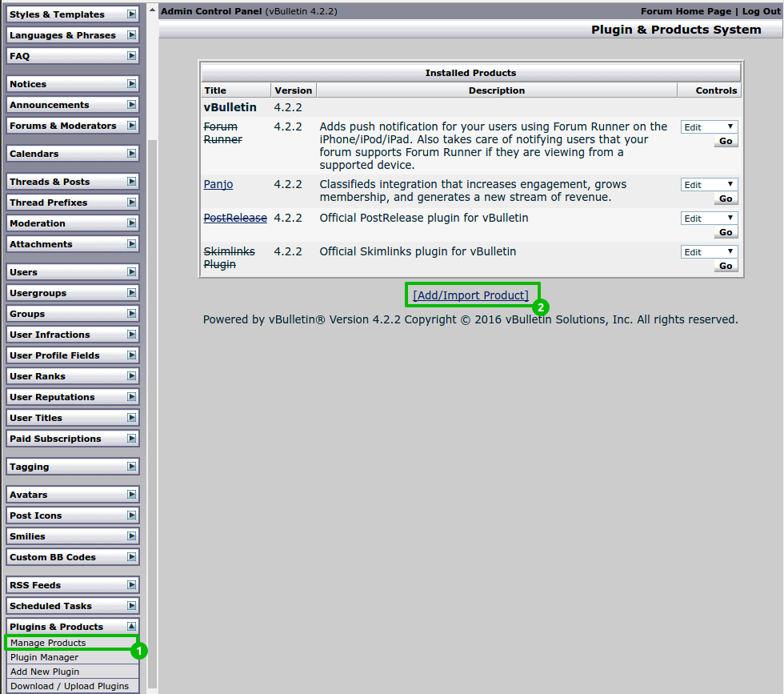Click the Scheduled Tasks label

pos(50,605)
